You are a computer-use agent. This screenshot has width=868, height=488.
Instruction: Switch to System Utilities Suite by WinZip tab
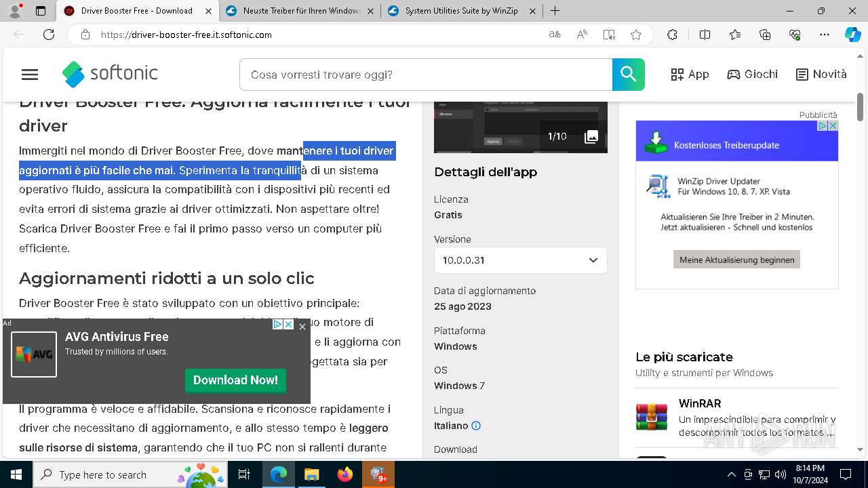[x=463, y=11]
